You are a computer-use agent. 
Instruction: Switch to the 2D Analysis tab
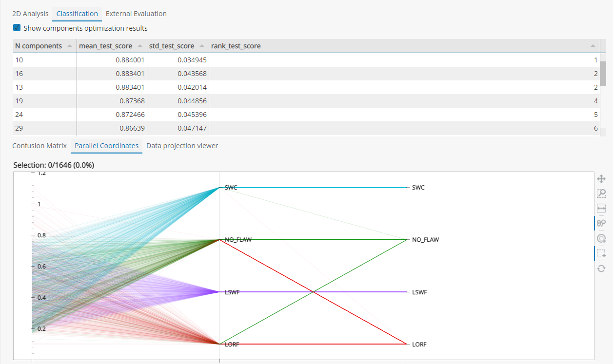[x=30, y=14]
